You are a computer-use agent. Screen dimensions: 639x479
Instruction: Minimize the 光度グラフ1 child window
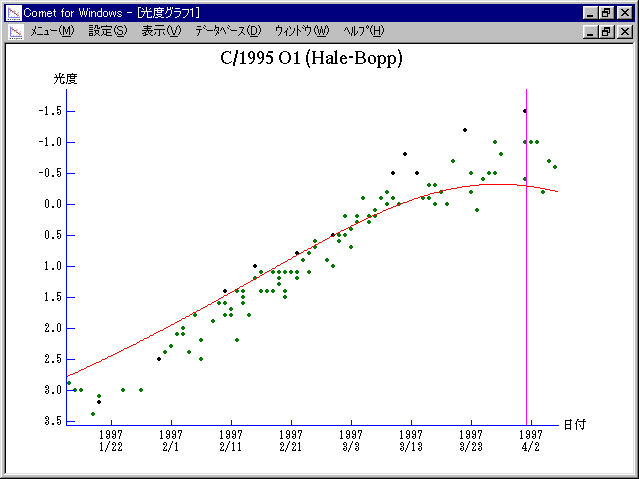[x=590, y=31]
